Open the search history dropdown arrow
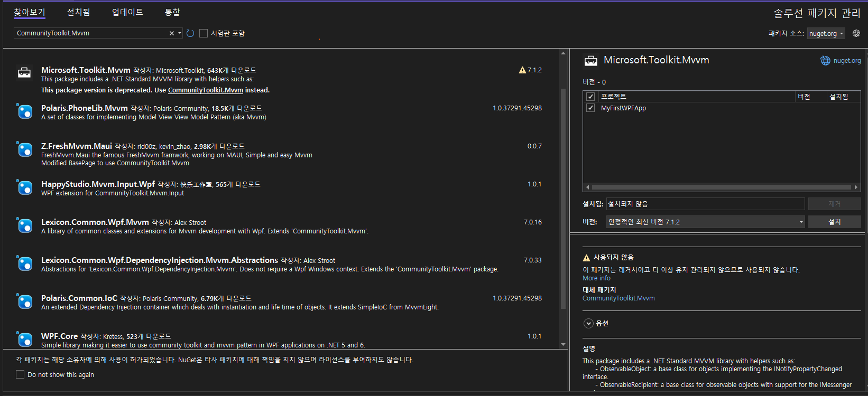 (x=180, y=33)
